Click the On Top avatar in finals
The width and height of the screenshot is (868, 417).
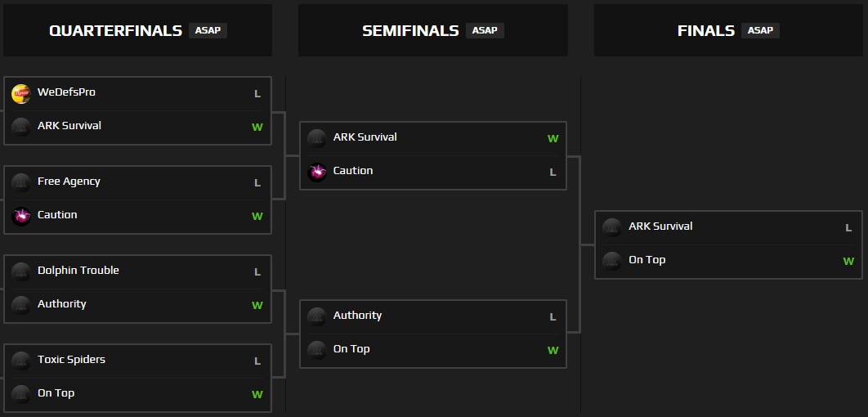pyautogui.click(x=612, y=262)
